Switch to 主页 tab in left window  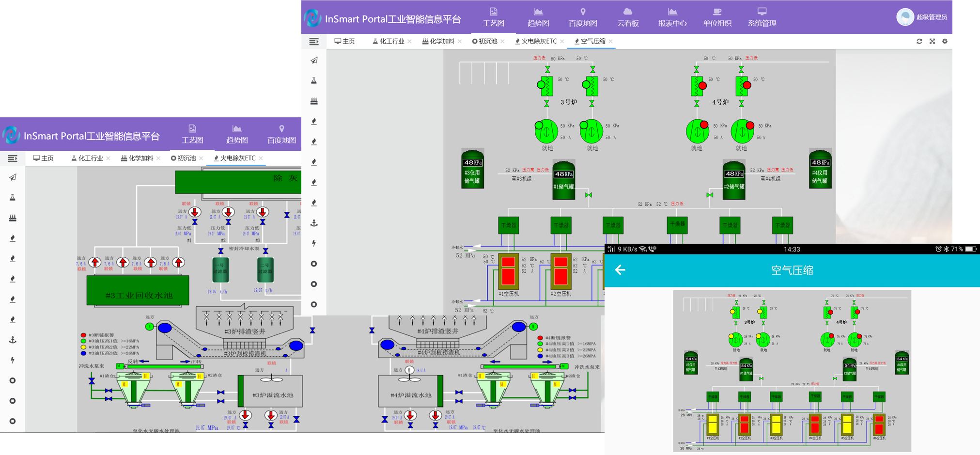click(43, 158)
